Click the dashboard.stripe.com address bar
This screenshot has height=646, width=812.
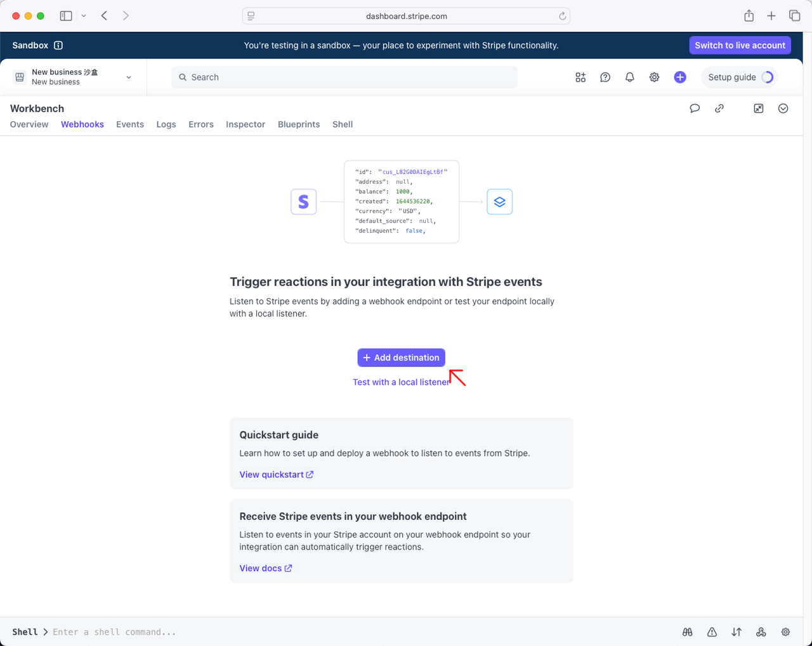pyautogui.click(x=406, y=16)
